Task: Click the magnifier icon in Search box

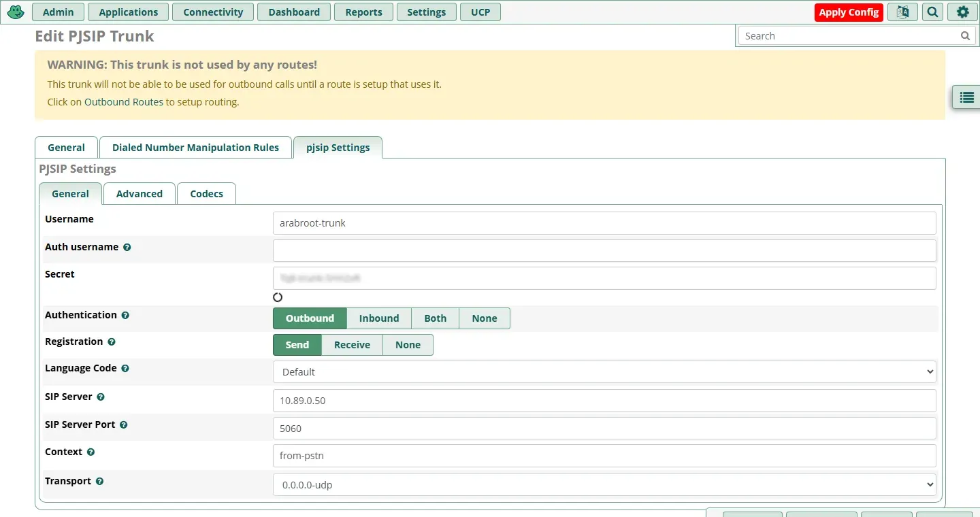Action: pos(965,36)
